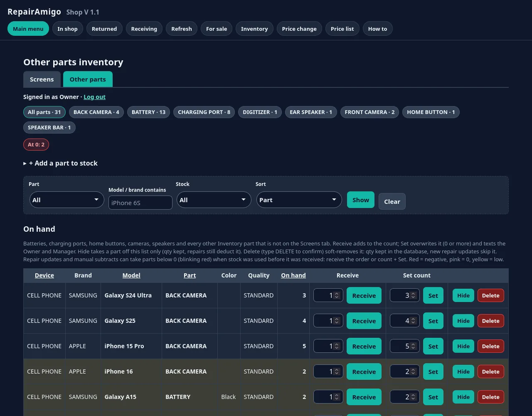The width and height of the screenshot is (532, 416).
Task: Click receive quantity field for Galaxy A15
Action: click(328, 397)
